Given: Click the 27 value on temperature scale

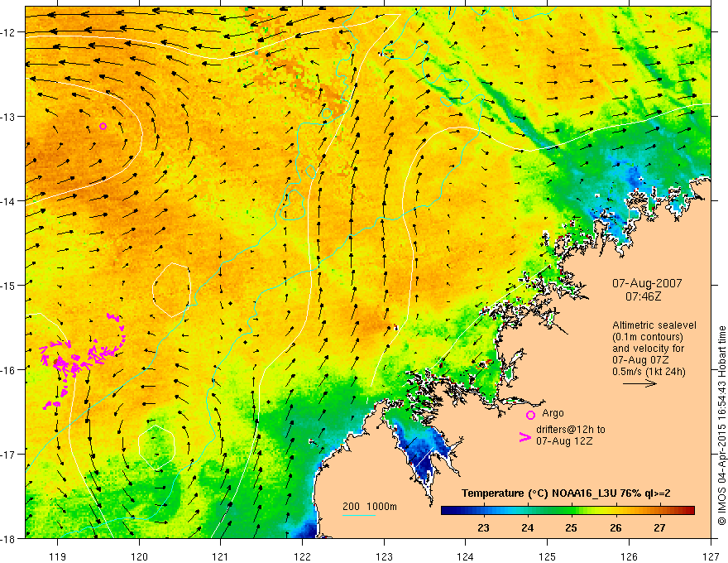Looking at the screenshot, I should [x=660, y=527].
